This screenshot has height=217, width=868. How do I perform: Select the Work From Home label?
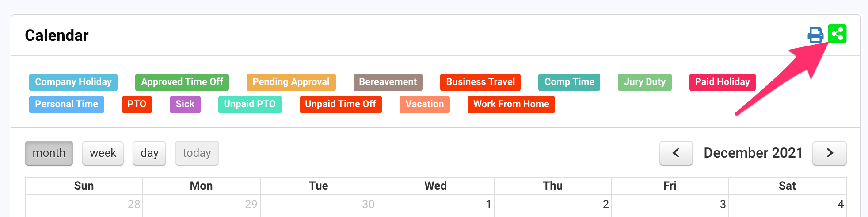511,105
